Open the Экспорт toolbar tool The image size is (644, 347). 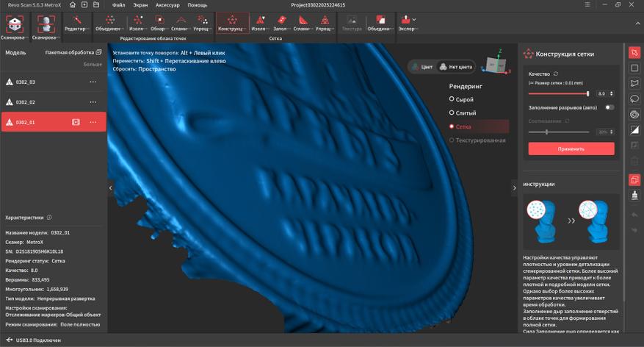pos(407,23)
